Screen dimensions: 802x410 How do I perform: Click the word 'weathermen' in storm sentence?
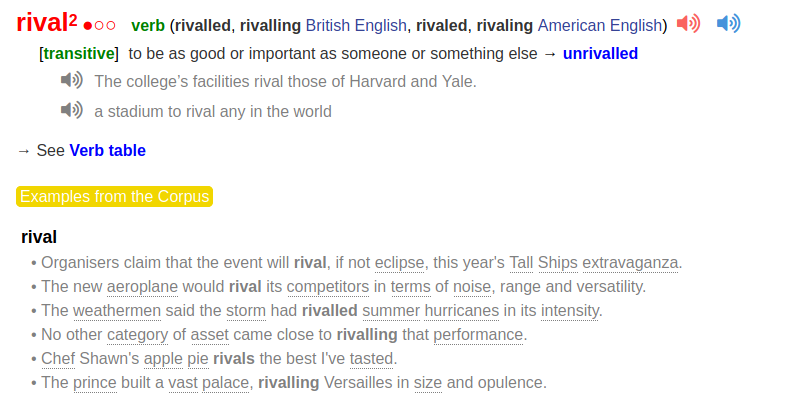click(x=117, y=311)
